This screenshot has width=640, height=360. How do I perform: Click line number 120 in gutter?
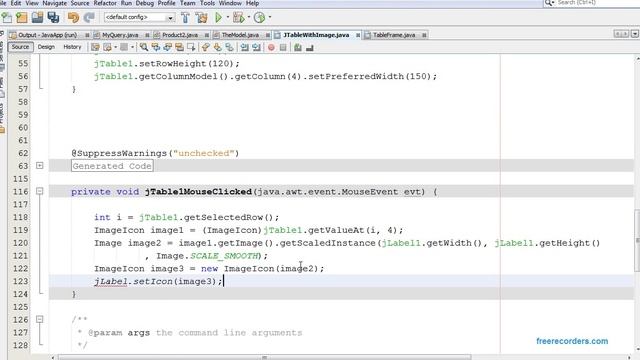20,243
